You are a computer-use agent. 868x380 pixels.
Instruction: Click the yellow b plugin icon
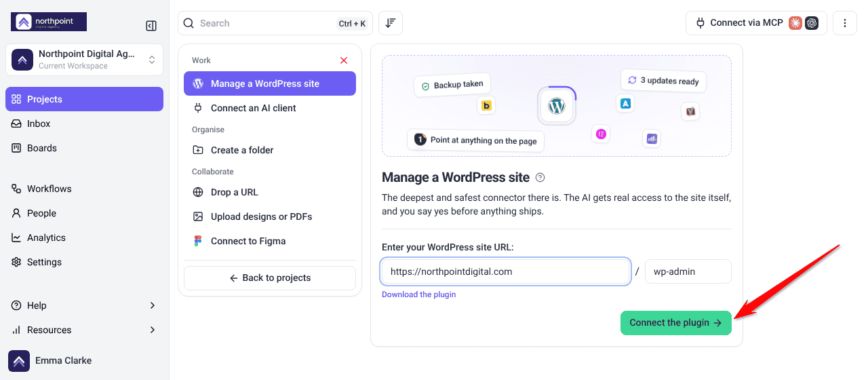tap(486, 106)
